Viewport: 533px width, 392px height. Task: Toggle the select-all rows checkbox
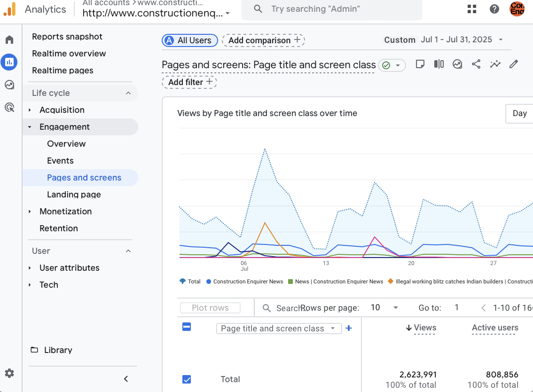click(x=187, y=327)
